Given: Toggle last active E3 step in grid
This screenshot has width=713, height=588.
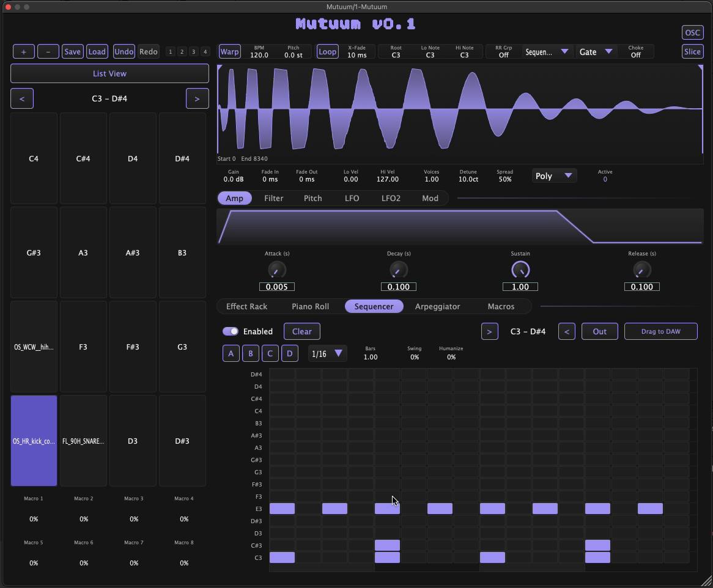Looking at the screenshot, I should [650, 509].
